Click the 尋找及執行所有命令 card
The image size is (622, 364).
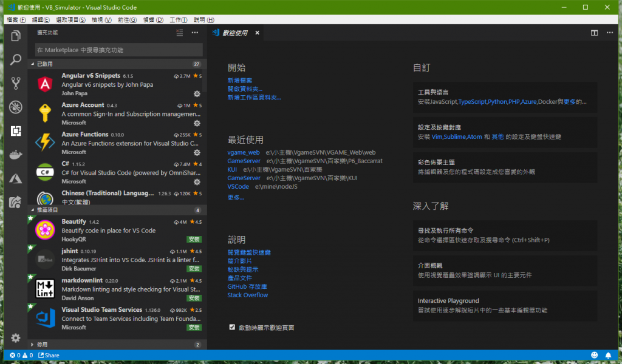[x=505, y=235]
